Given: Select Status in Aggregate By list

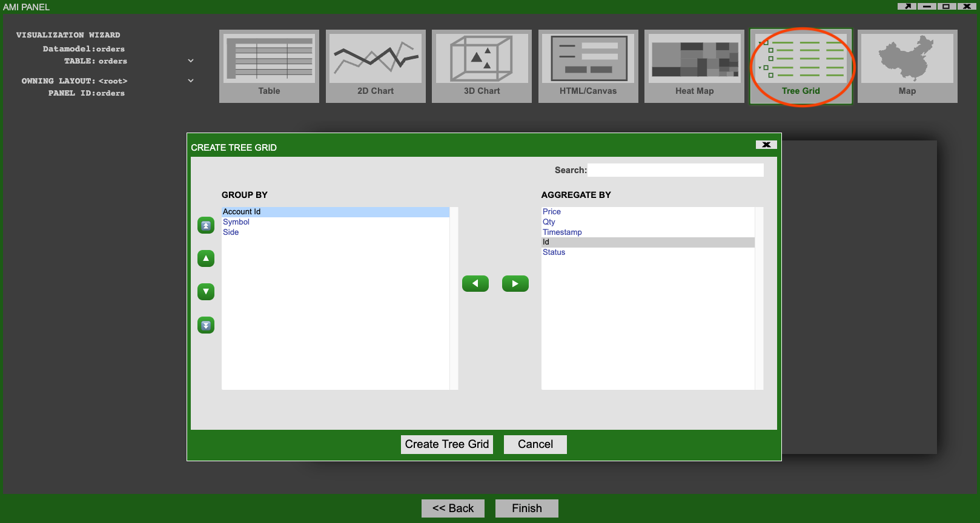Looking at the screenshot, I should coord(648,252).
